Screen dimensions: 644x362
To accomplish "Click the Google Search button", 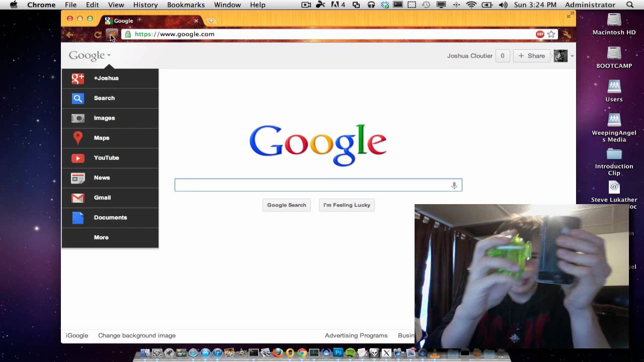I will pyautogui.click(x=287, y=205).
